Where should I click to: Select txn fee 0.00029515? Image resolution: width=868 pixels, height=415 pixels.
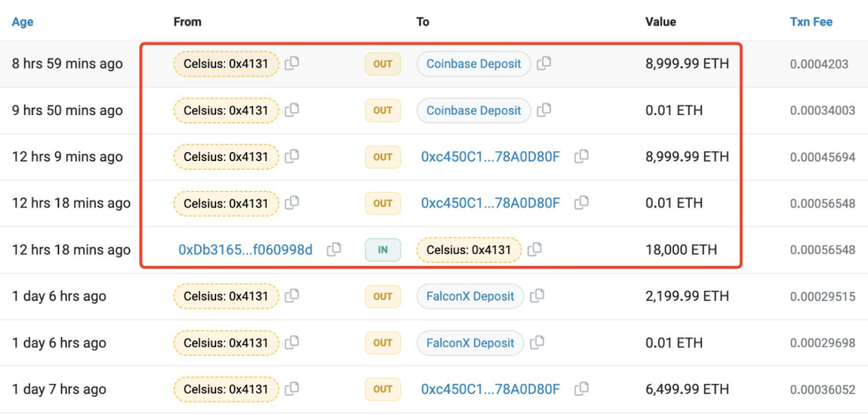coord(823,296)
